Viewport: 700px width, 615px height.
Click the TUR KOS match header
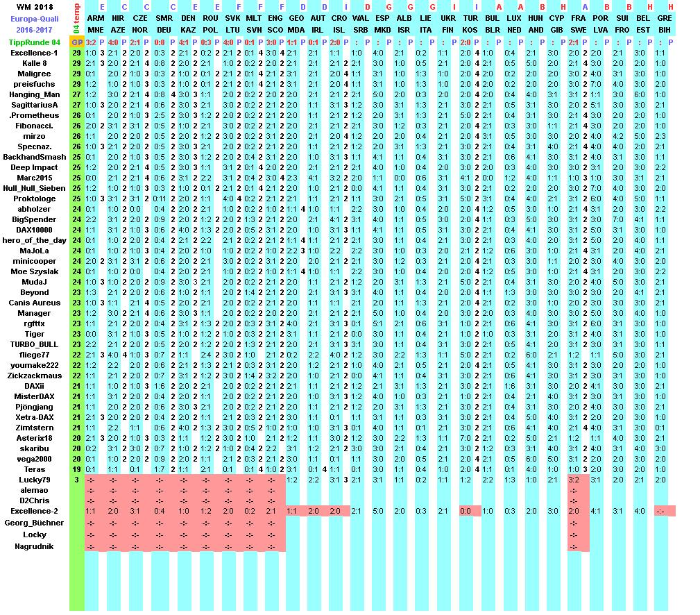(470, 24)
